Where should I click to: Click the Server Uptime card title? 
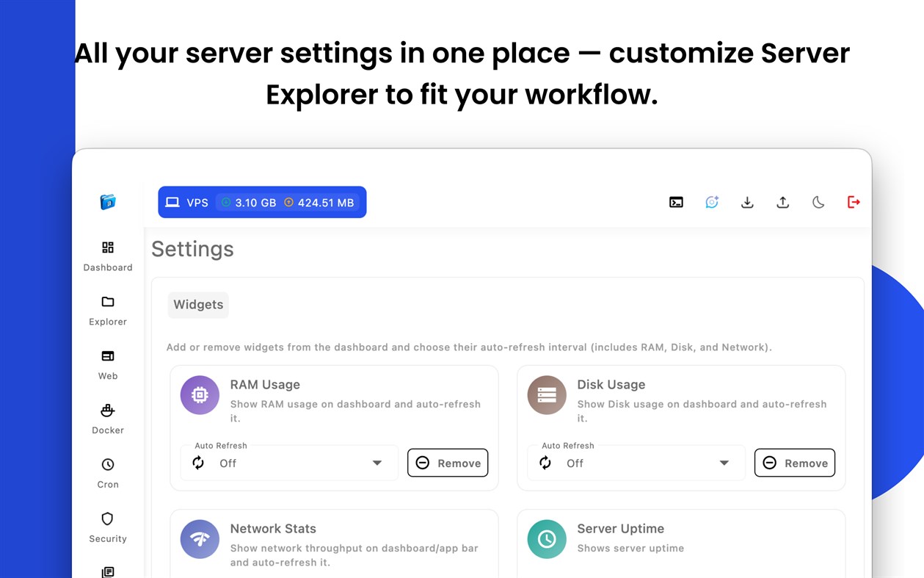(x=621, y=529)
